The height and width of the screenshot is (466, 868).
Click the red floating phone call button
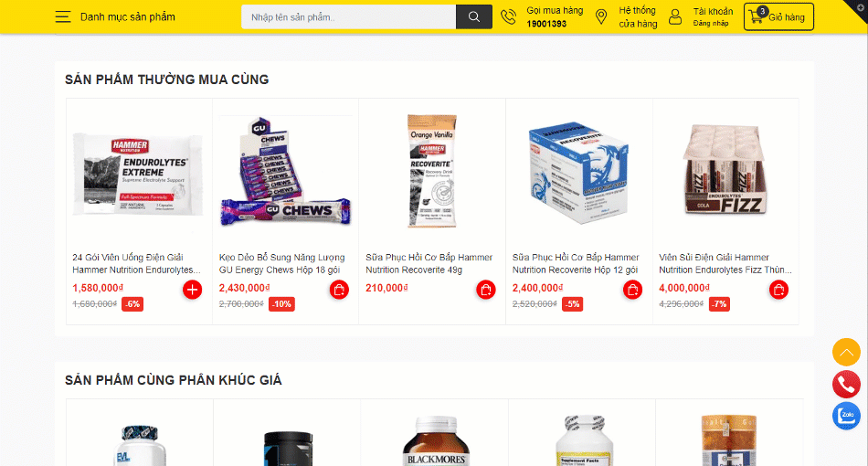(846, 384)
